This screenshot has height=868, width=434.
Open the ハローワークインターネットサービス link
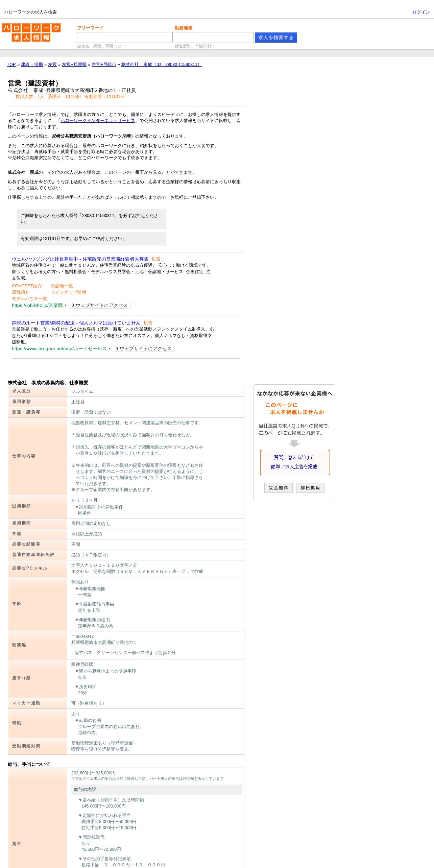click(98, 121)
